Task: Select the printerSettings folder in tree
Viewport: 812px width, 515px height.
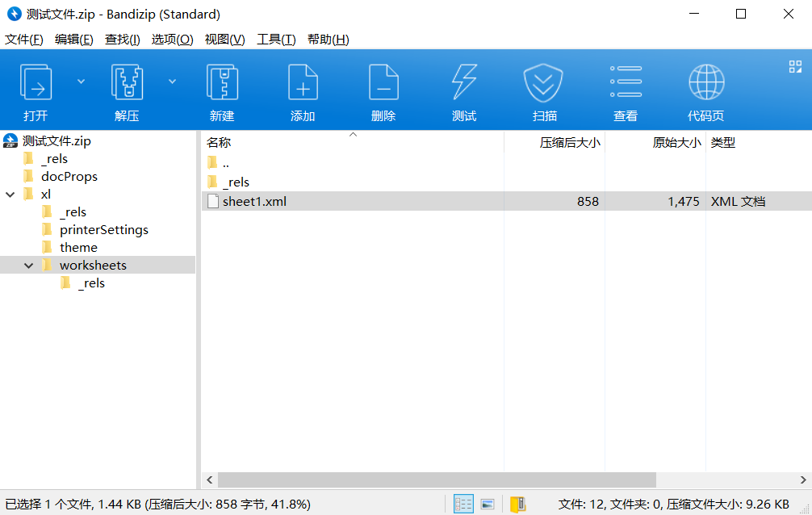Action: coord(103,230)
